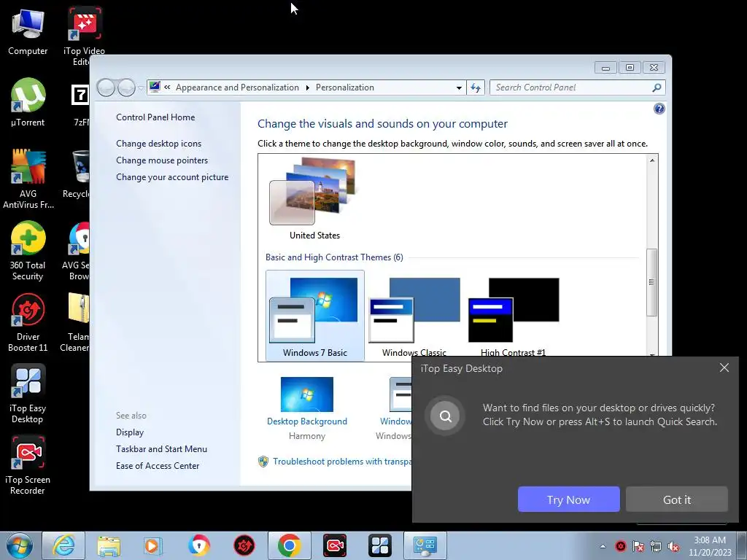Click Try Now in iTop popup

coord(568,499)
